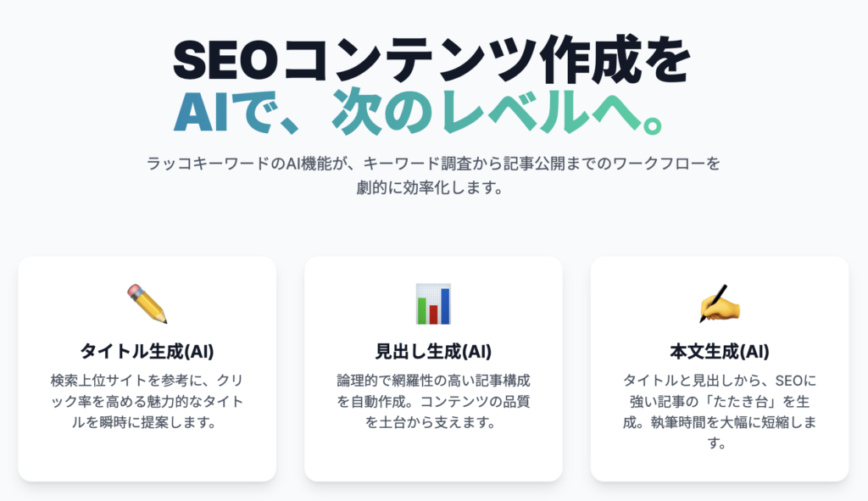
Task: Open the 見出し生成(AI) feature heading
Action: (433, 351)
